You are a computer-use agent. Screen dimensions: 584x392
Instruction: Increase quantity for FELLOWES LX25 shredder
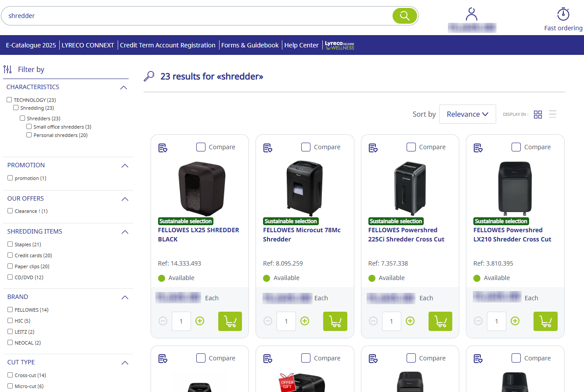[200, 321]
